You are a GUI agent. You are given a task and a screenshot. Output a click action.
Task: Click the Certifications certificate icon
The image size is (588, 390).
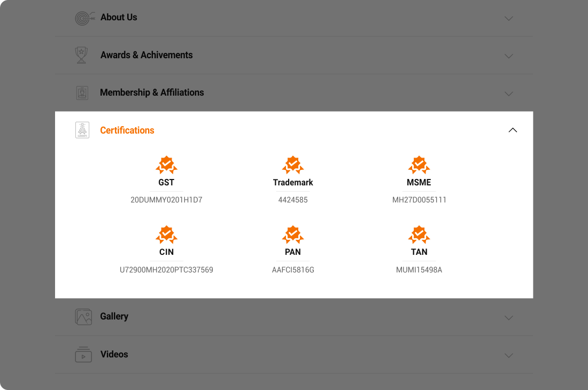coord(82,130)
